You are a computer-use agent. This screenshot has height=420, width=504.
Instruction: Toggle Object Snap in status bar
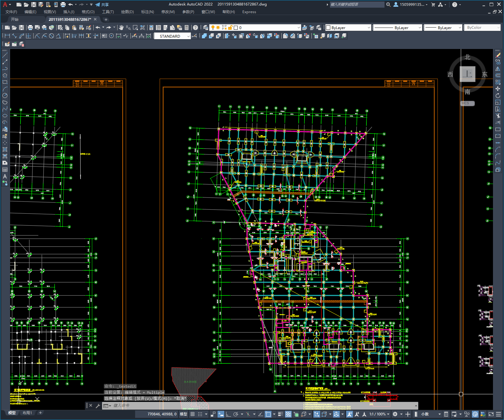(x=268, y=414)
